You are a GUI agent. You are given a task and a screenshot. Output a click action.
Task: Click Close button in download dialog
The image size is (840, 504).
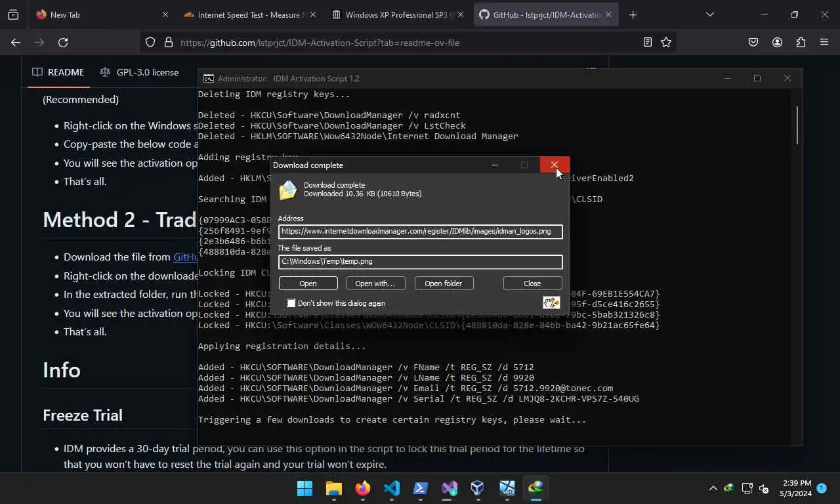tap(532, 283)
